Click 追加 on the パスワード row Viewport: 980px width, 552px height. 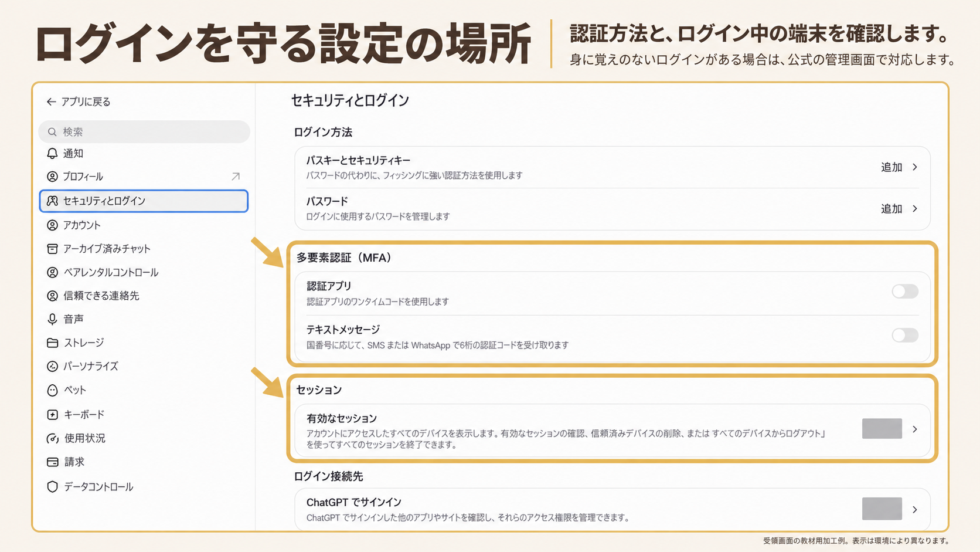[891, 209]
